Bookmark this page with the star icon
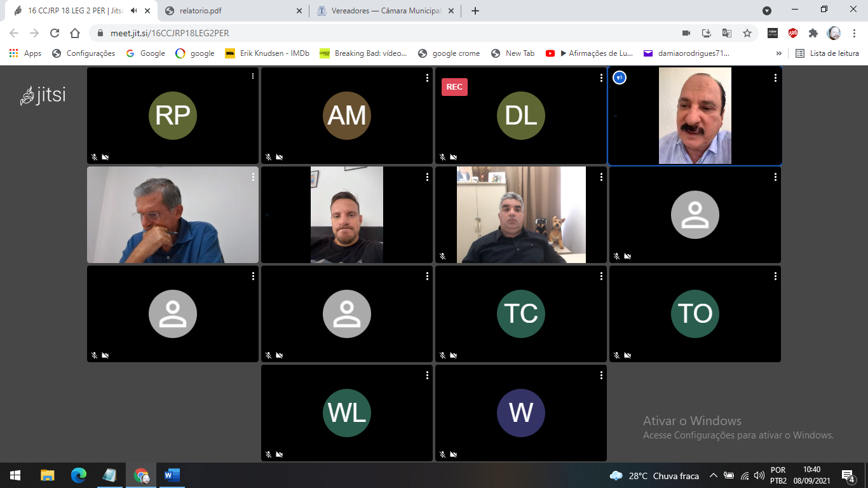The image size is (868, 488). point(747,33)
